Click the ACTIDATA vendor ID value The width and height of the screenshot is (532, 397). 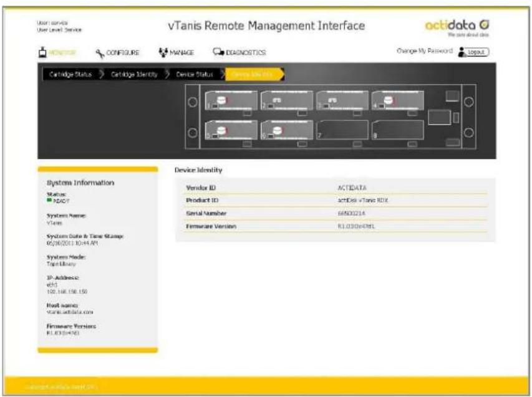(x=352, y=188)
